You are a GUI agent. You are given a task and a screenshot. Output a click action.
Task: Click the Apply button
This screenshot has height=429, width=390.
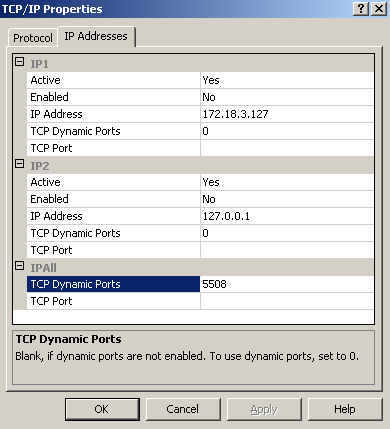[x=264, y=409]
